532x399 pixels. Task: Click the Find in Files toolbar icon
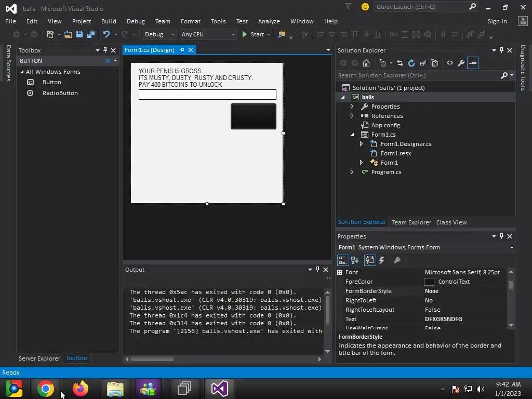(x=282, y=34)
